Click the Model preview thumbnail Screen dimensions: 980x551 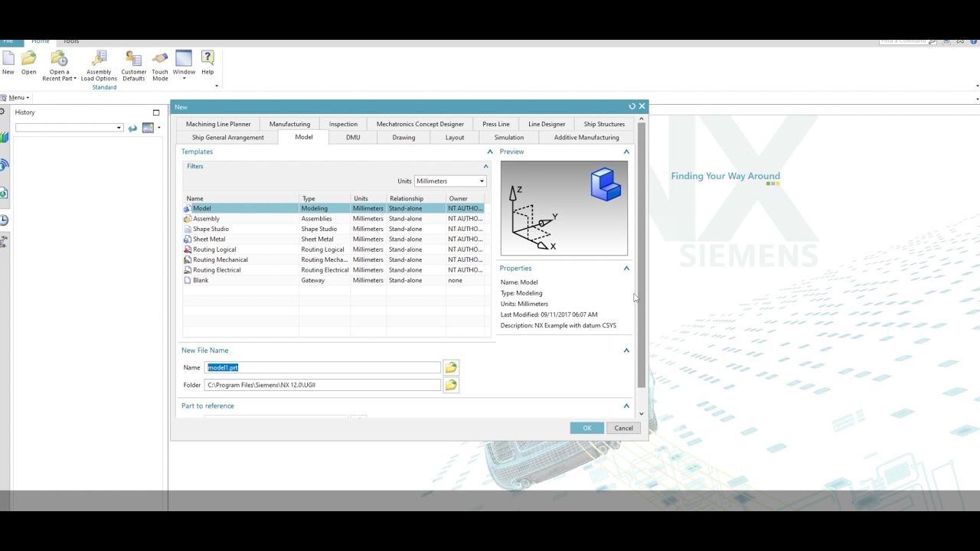564,208
